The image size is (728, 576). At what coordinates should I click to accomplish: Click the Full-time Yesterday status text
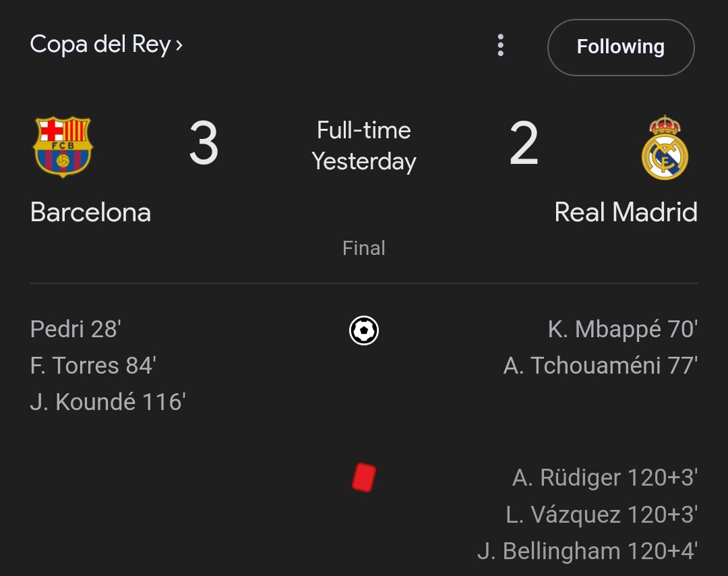(x=364, y=146)
